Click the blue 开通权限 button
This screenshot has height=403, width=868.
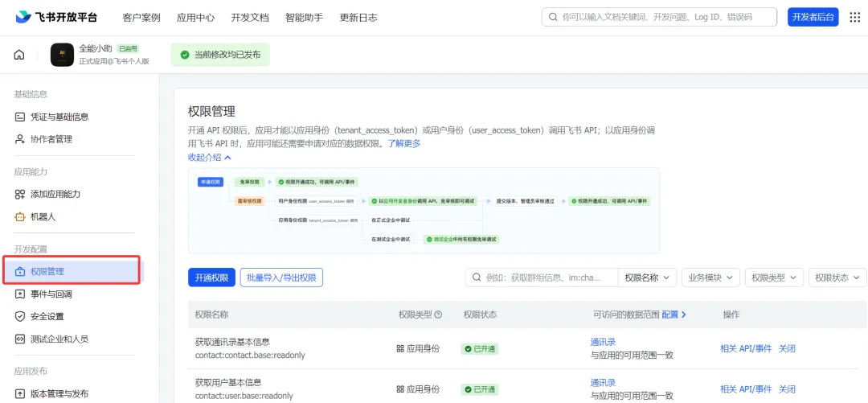click(212, 278)
